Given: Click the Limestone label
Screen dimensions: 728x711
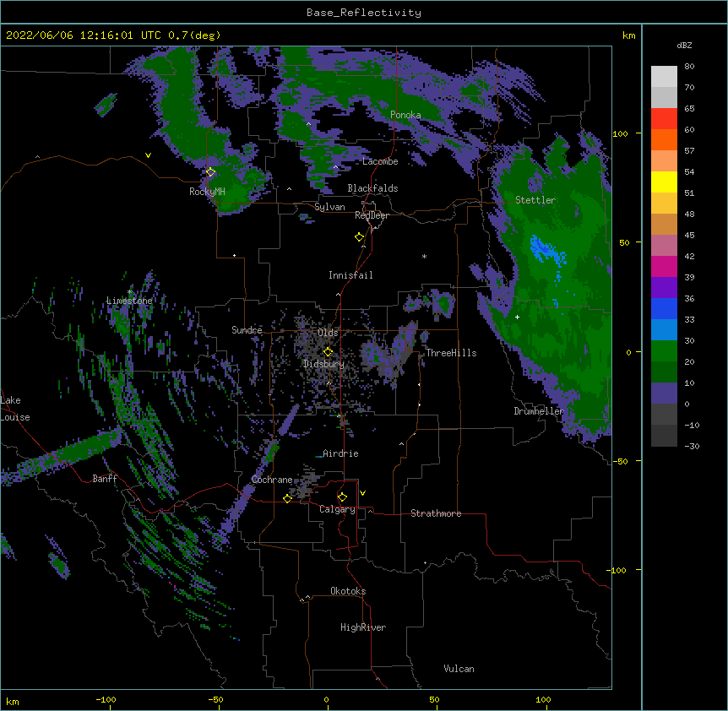Looking at the screenshot, I should (129, 301).
